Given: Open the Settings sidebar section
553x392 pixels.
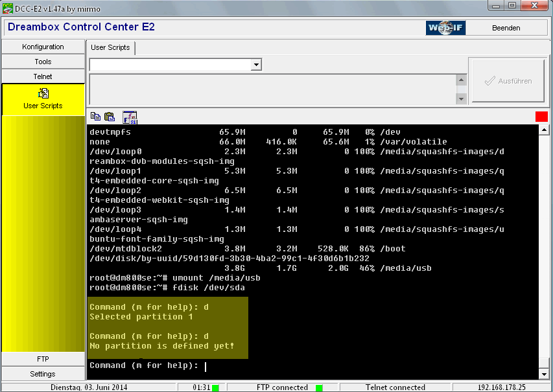Looking at the screenshot, I should [x=43, y=374].
